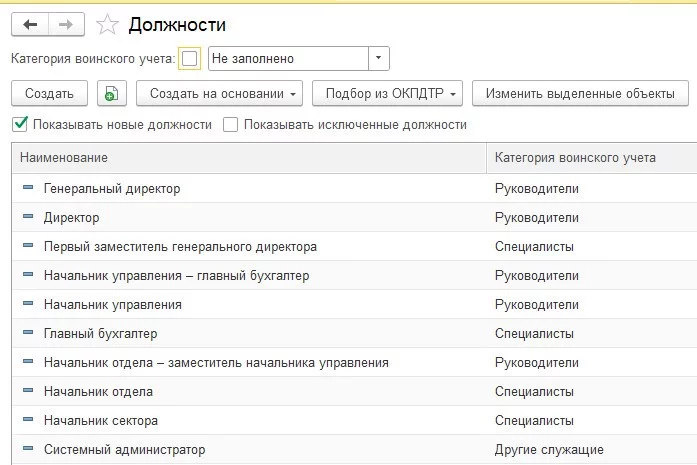Enable the Категория воинского учета filter checkbox

tap(190, 58)
